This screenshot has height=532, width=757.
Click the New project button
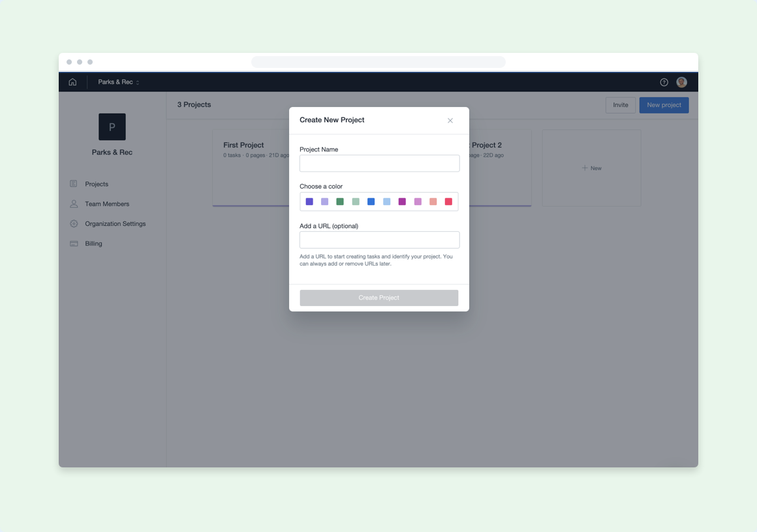click(x=664, y=105)
